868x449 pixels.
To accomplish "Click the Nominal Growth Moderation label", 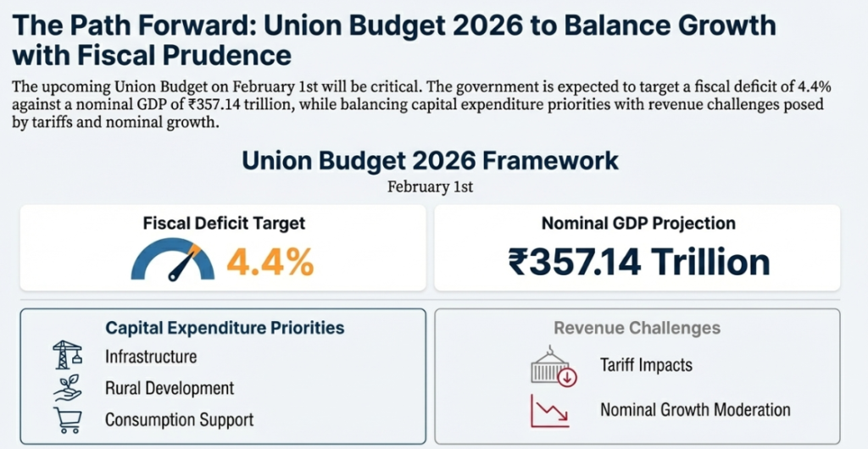I will [x=695, y=410].
